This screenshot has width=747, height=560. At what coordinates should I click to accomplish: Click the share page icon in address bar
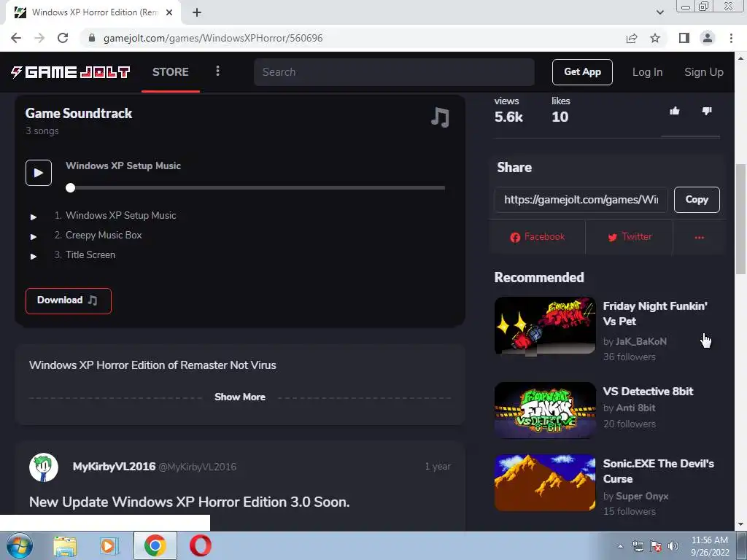pos(632,38)
